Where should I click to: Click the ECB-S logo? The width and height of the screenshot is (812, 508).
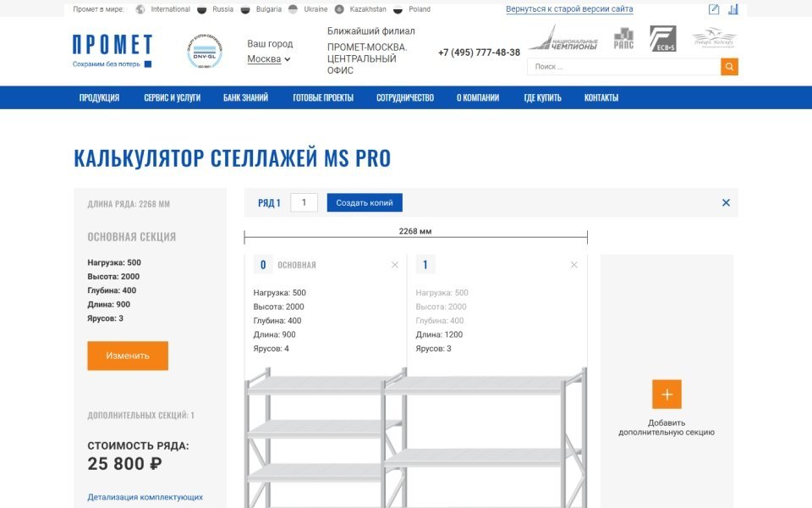coord(663,38)
